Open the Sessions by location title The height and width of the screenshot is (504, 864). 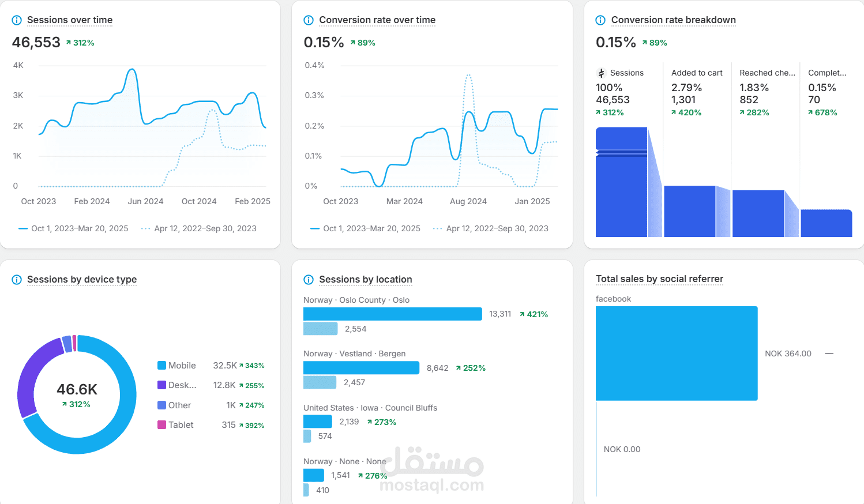coord(366,280)
